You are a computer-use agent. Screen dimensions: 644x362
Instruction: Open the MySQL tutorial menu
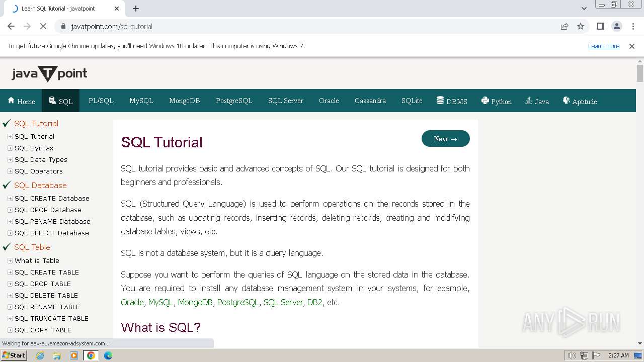pyautogui.click(x=141, y=101)
